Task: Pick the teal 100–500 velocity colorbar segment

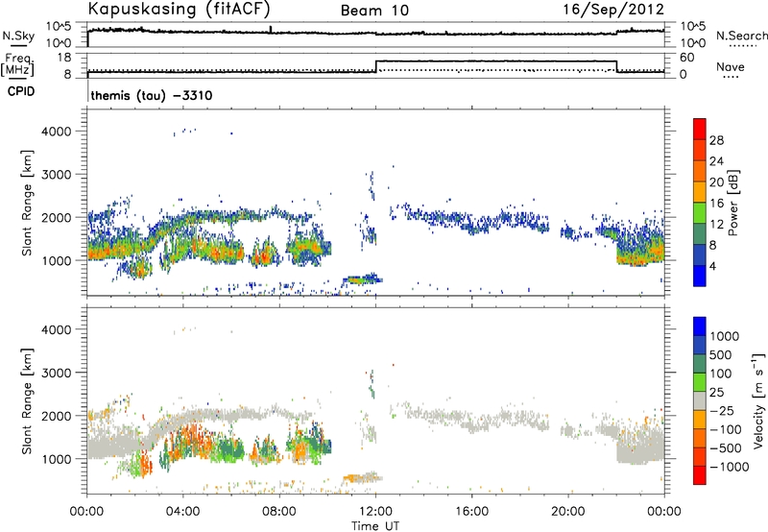Action: (x=700, y=364)
